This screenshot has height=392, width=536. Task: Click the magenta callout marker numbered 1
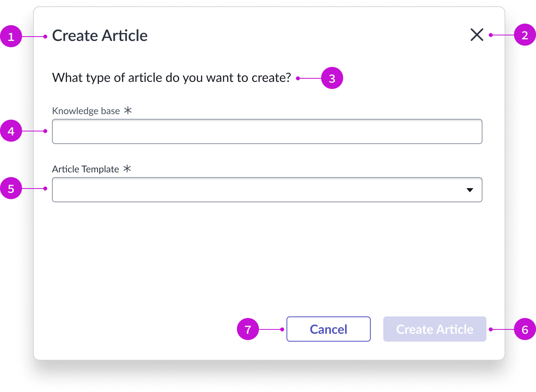coord(11,36)
